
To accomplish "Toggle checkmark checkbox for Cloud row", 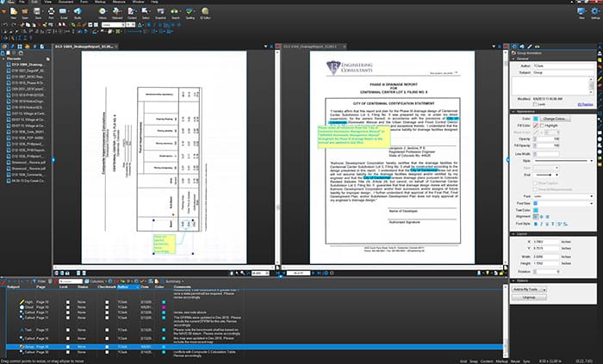I will point(107,307).
